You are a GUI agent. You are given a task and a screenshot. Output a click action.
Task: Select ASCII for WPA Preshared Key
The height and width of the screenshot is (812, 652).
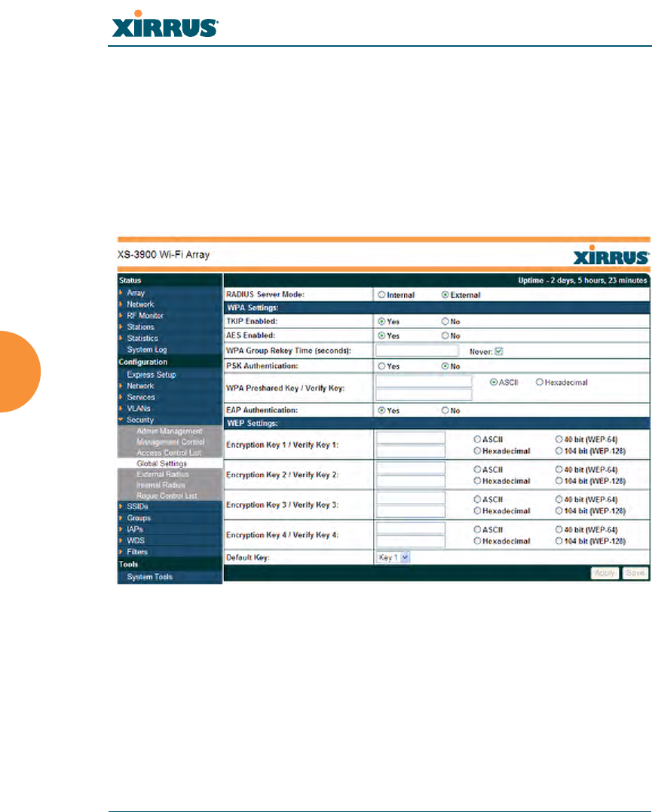494,382
